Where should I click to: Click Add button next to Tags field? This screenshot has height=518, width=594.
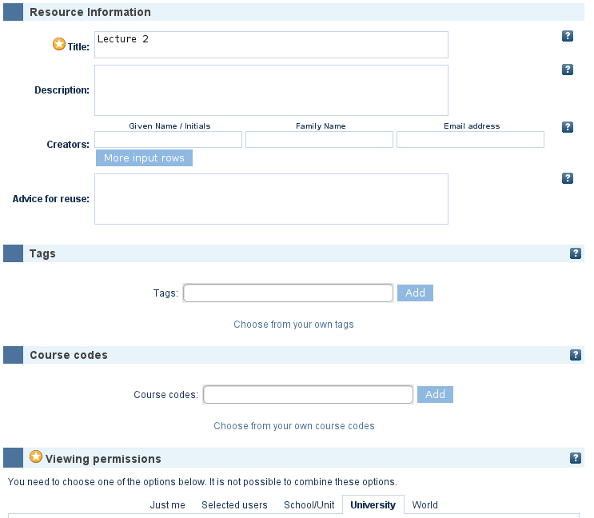coord(415,293)
